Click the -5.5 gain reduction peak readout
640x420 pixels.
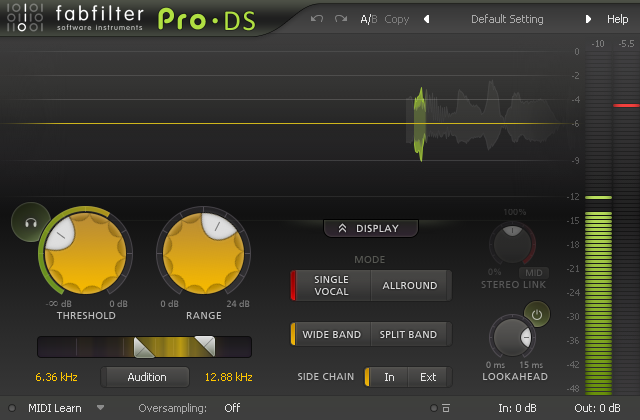click(626, 44)
